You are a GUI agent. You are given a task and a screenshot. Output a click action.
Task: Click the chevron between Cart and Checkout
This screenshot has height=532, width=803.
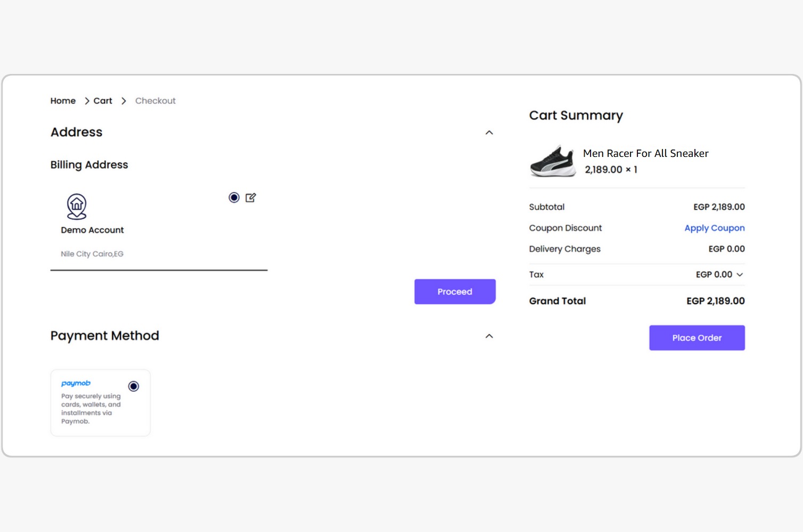124,101
